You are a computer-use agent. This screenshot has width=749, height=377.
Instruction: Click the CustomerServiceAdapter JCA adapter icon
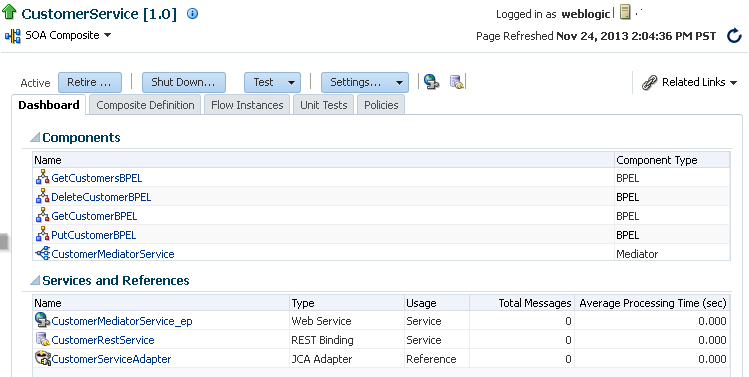(43, 358)
